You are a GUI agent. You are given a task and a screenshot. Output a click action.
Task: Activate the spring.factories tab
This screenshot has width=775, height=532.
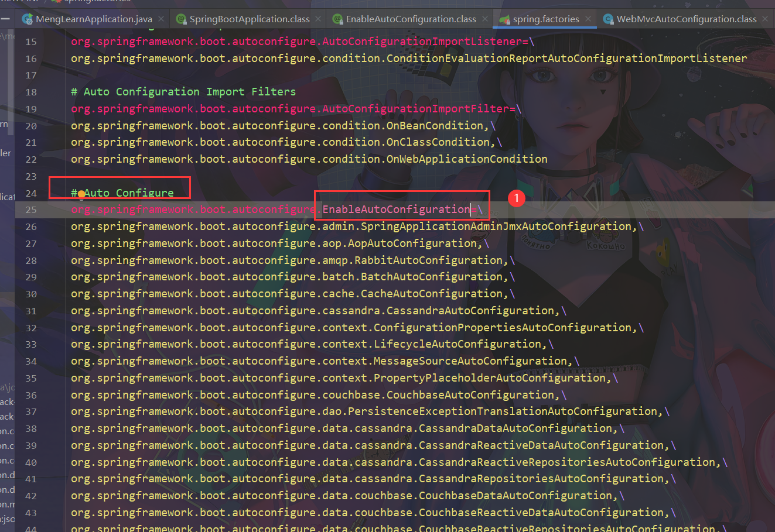[x=545, y=19]
